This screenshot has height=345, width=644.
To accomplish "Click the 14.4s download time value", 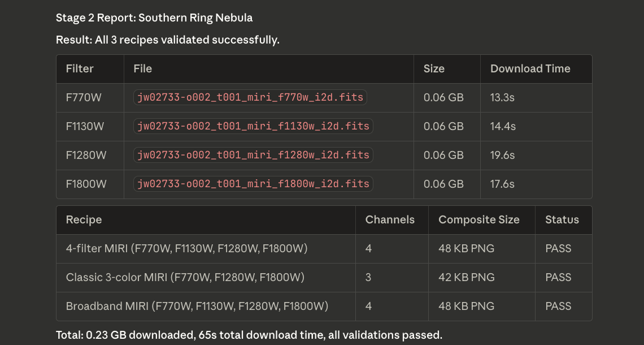I will click(x=503, y=126).
